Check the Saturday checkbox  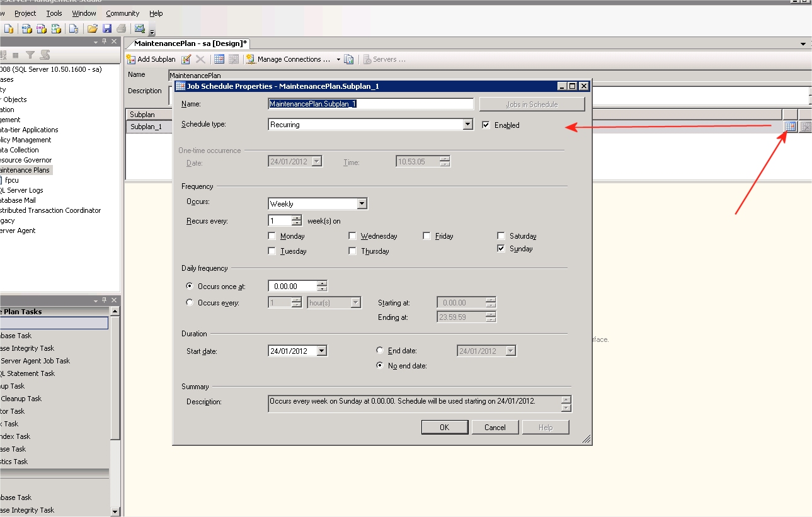click(x=501, y=236)
